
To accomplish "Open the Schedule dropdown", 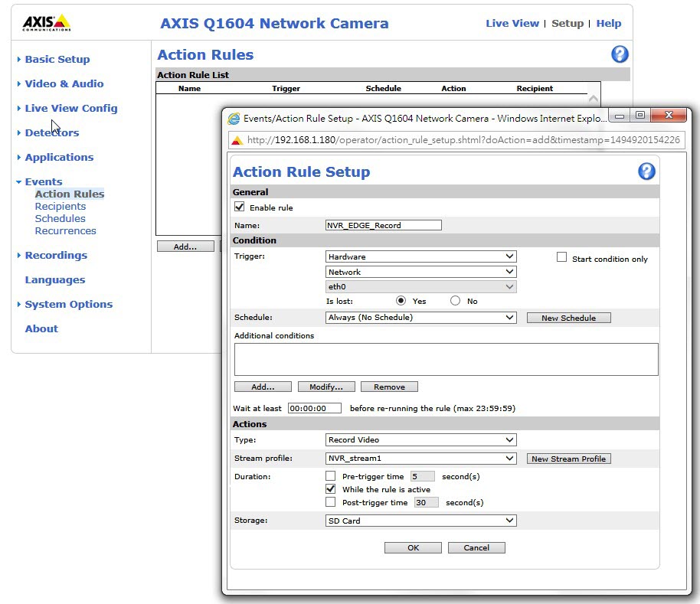I will 421,318.
